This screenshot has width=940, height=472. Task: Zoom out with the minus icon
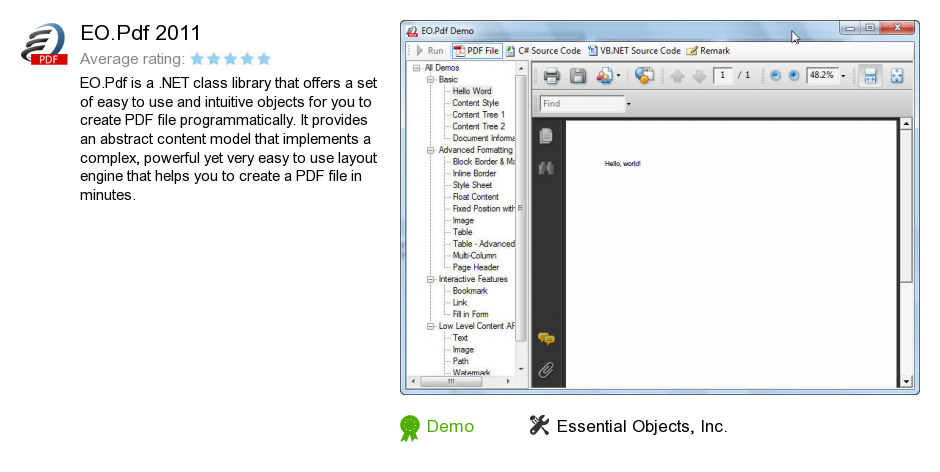pos(775,76)
